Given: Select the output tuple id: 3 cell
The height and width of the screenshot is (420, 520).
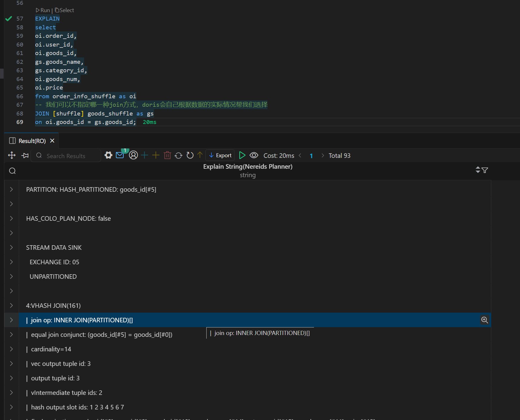Looking at the screenshot, I should click(x=255, y=378).
